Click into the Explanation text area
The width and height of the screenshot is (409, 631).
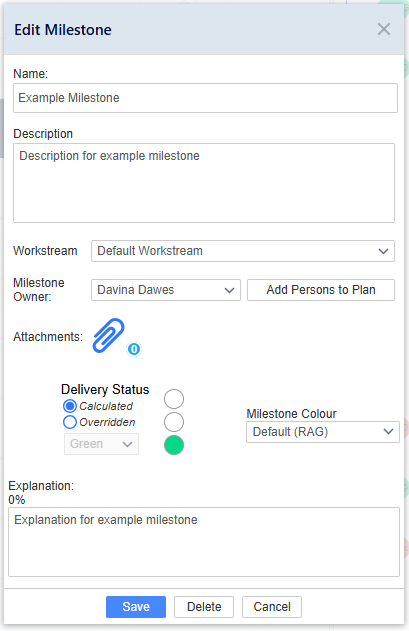pyautogui.click(x=204, y=542)
